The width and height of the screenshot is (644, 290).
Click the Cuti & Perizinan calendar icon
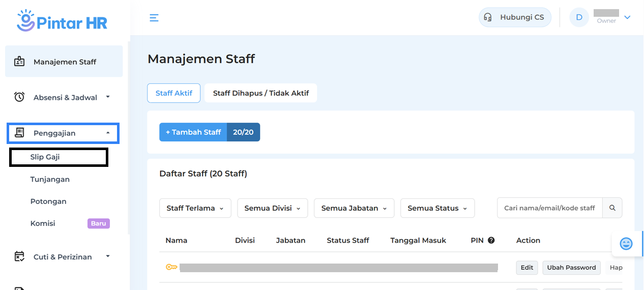(x=19, y=257)
